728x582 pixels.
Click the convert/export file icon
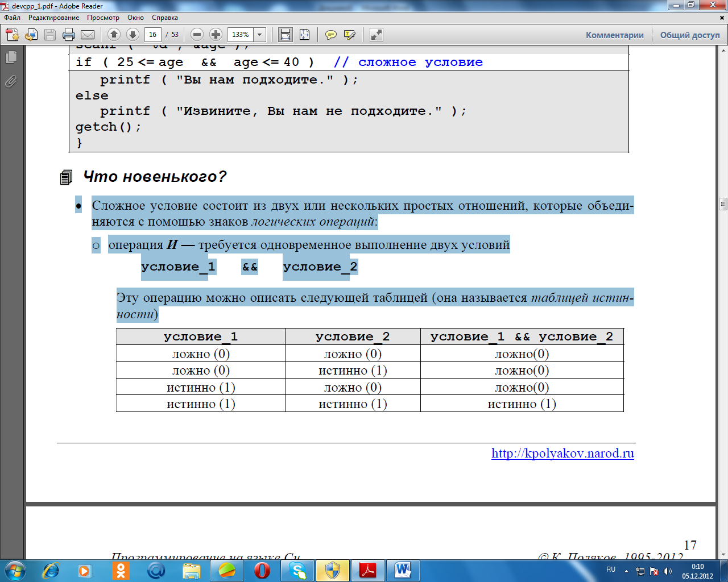(x=31, y=35)
